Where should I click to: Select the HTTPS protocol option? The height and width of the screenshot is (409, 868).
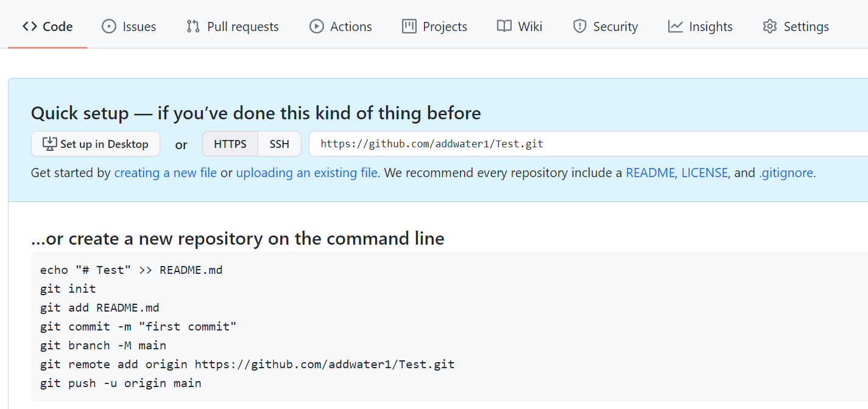pos(230,144)
